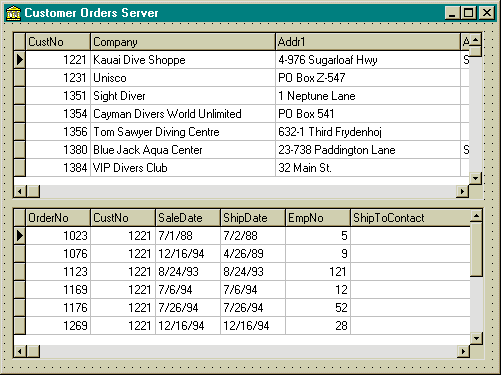
Task: Click the ShipDate column header
Action: (x=253, y=218)
